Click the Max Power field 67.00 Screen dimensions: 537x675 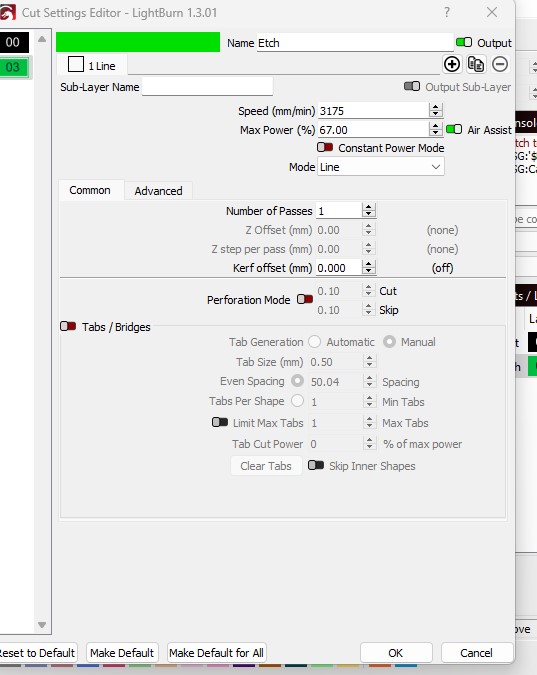click(373, 130)
